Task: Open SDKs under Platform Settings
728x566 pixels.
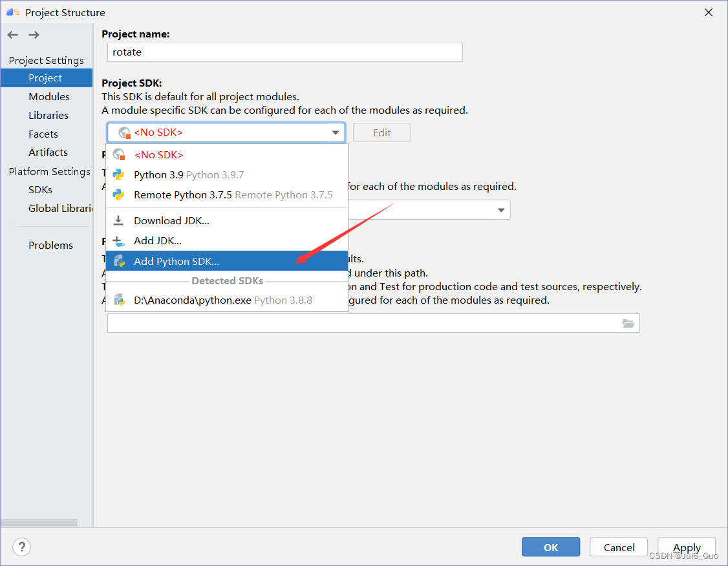Action: pos(47,190)
